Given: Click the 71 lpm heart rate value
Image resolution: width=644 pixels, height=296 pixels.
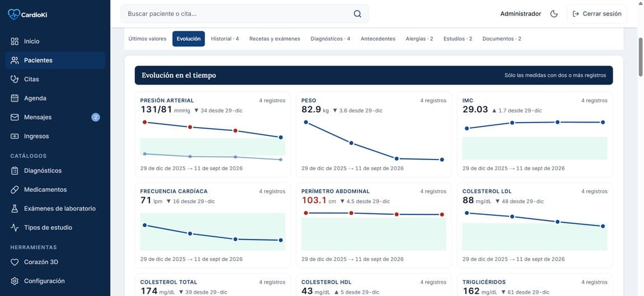Looking at the screenshot, I should click(146, 201).
